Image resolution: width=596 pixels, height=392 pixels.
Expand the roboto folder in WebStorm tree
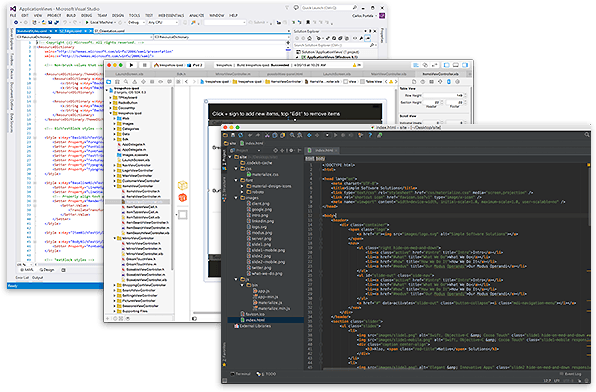click(242, 192)
